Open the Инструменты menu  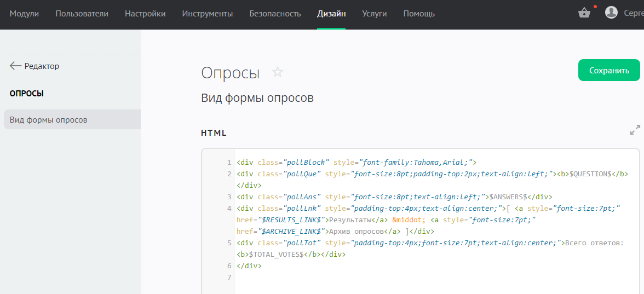[207, 14]
